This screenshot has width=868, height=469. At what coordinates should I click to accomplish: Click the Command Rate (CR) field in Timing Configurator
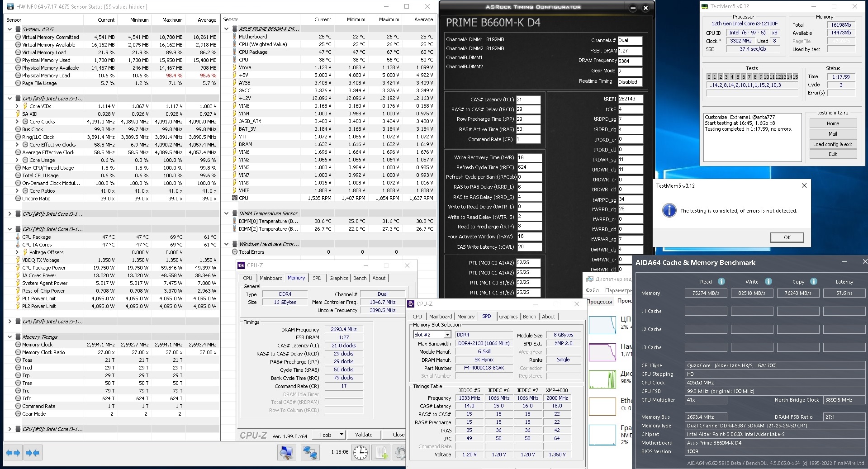pos(528,139)
